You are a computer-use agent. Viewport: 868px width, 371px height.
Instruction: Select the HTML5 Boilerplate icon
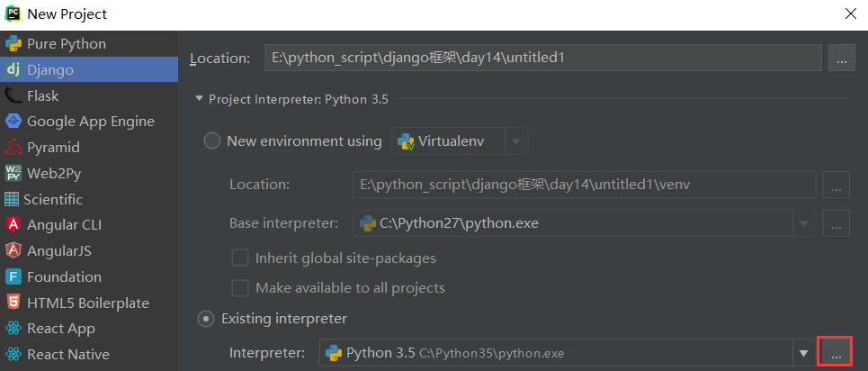(13, 303)
